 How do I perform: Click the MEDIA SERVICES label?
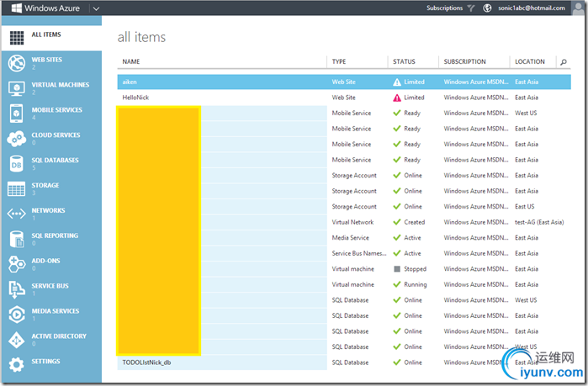(x=56, y=310)
